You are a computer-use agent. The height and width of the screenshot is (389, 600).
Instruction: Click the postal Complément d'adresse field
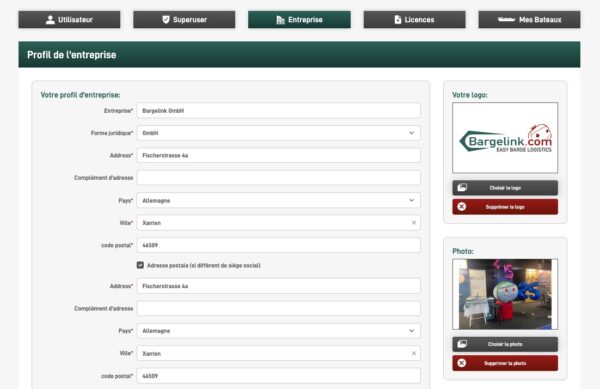click(x=279, y=308)
